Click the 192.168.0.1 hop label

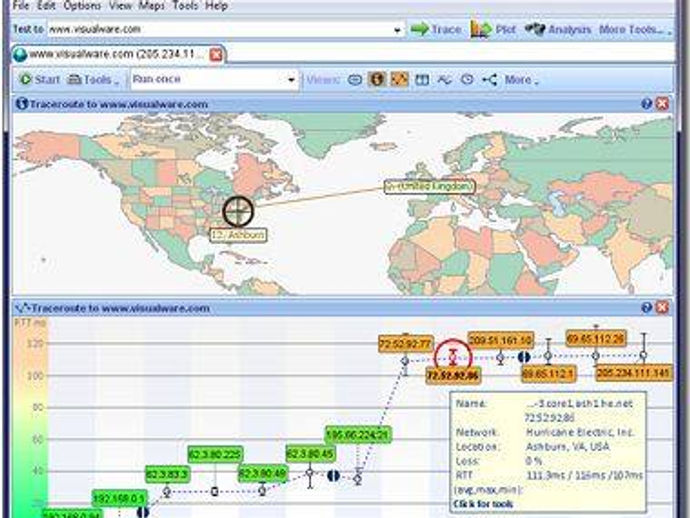pyautogui.click(x=119, y=499)
